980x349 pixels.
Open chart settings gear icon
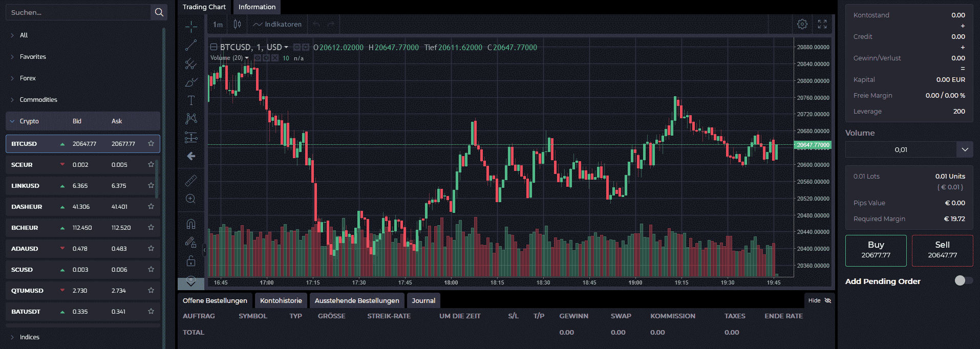click(x=802, y=24)
